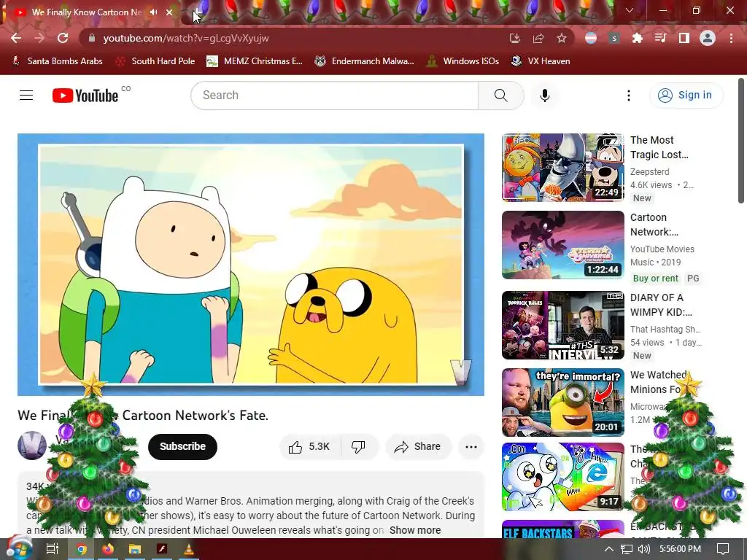Open File Explorer on the taskbar
Viewport: 747px width, 560px height.
pos(135,549)
